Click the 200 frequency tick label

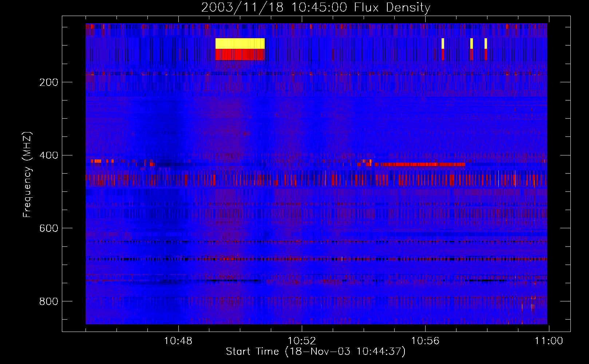49,82
